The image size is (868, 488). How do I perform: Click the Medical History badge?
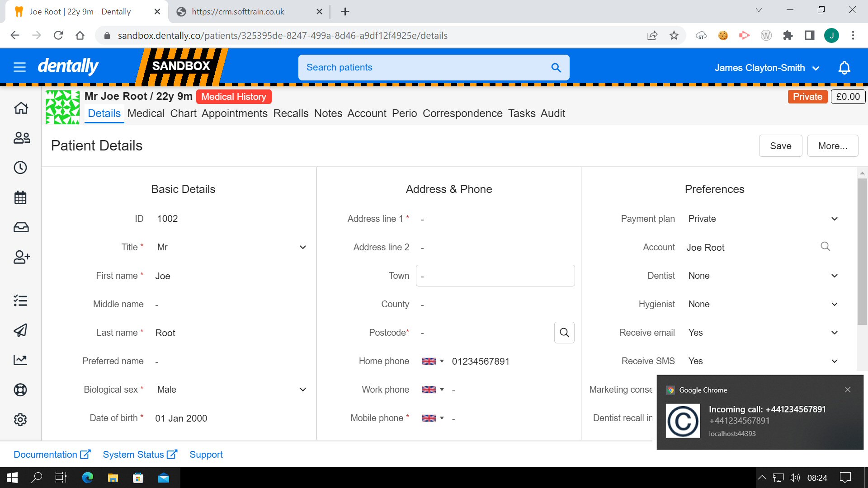click(x=234, y=97)
